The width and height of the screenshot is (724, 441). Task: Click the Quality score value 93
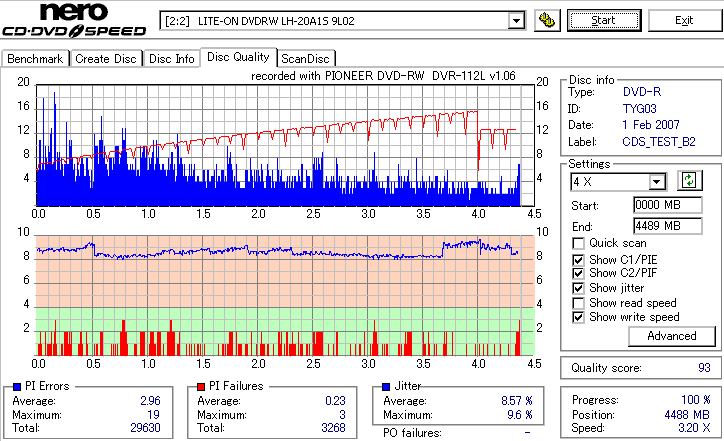click(704, 368)
